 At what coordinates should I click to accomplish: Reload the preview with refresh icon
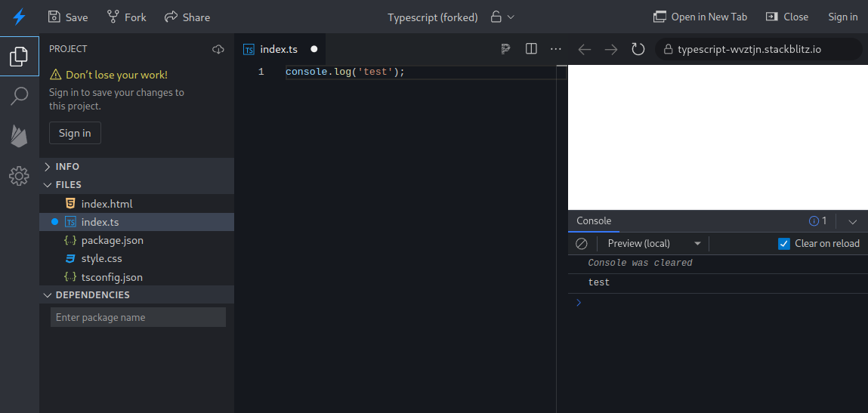coord(638,49)
